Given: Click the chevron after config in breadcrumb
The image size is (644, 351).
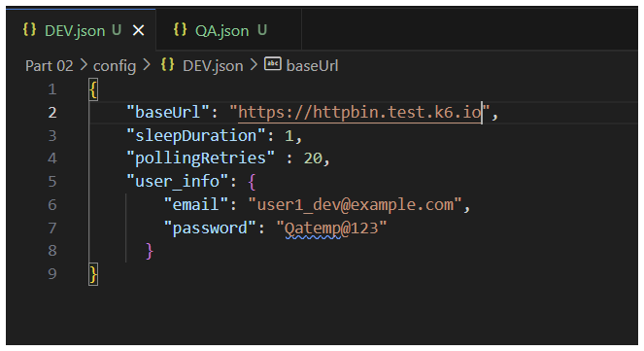Looking at the screenshot, I should click(x=147, y=65).
